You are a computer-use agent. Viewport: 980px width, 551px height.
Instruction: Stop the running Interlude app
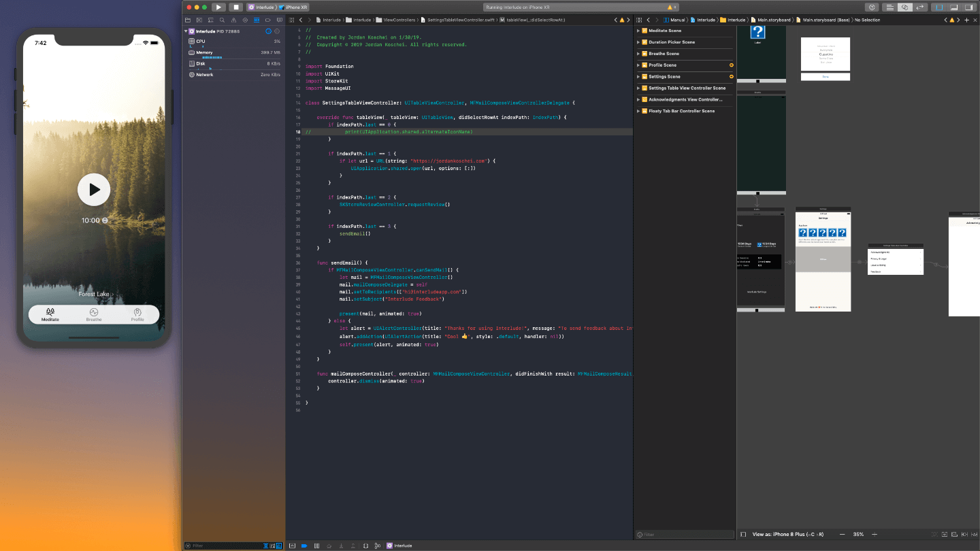tap(235, 7)
